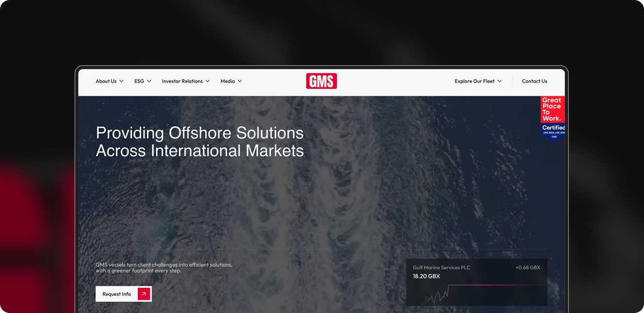Screen dimensions: 644x313
Task: Select the ESG menu label
Action: click(139, 81)
